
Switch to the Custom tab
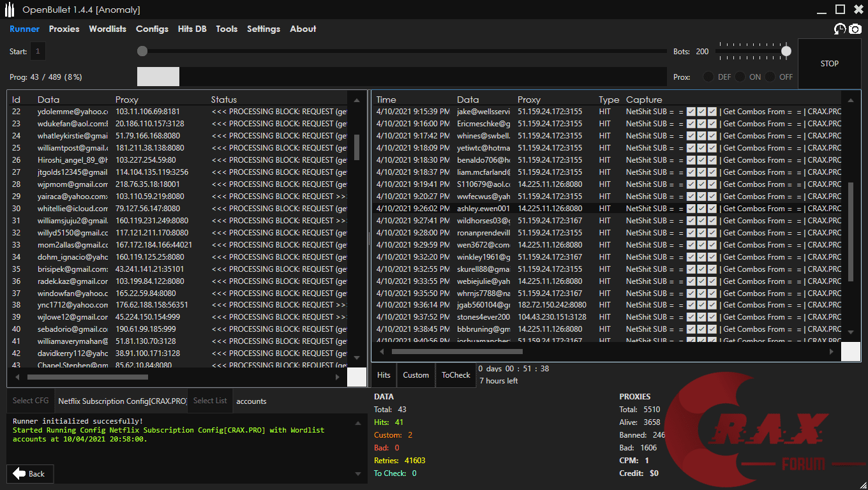tap(416, 375)
